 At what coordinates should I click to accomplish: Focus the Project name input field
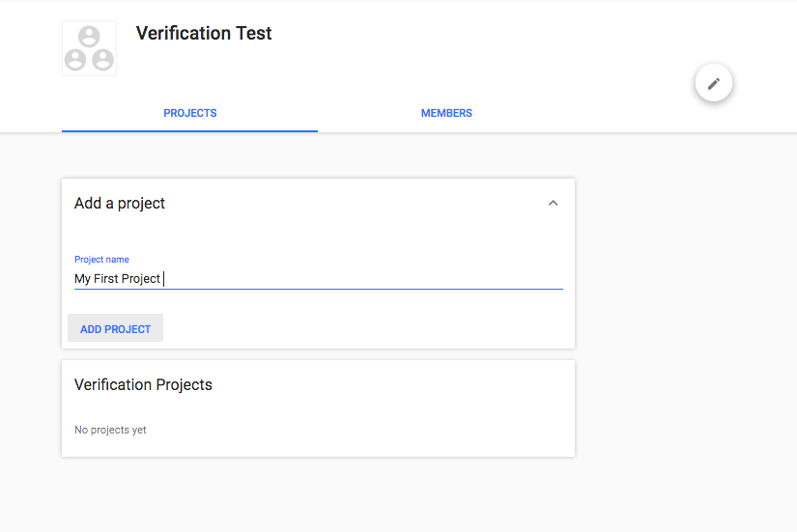point(319,278)
